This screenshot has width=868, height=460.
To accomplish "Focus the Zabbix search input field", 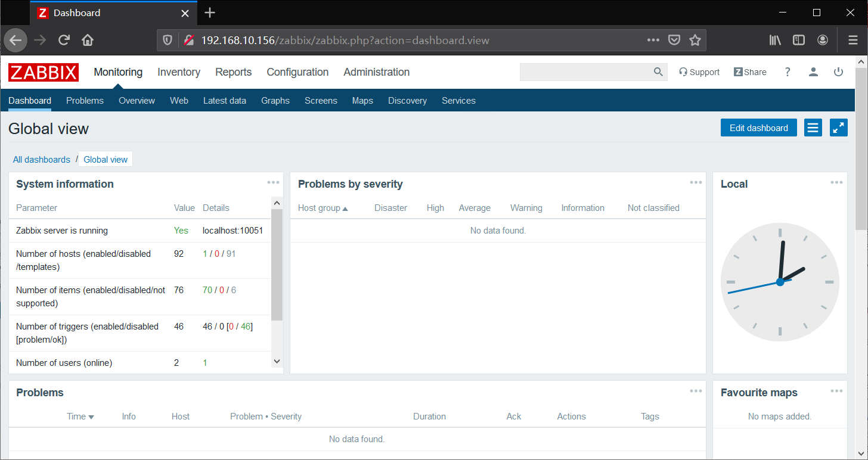I will [586, 72].
